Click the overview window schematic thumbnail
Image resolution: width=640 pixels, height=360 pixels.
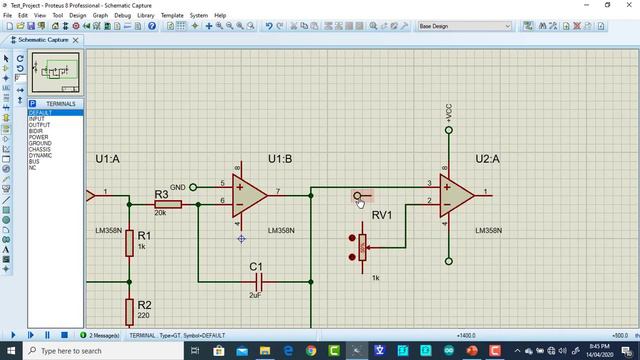(x=56, y=72)
